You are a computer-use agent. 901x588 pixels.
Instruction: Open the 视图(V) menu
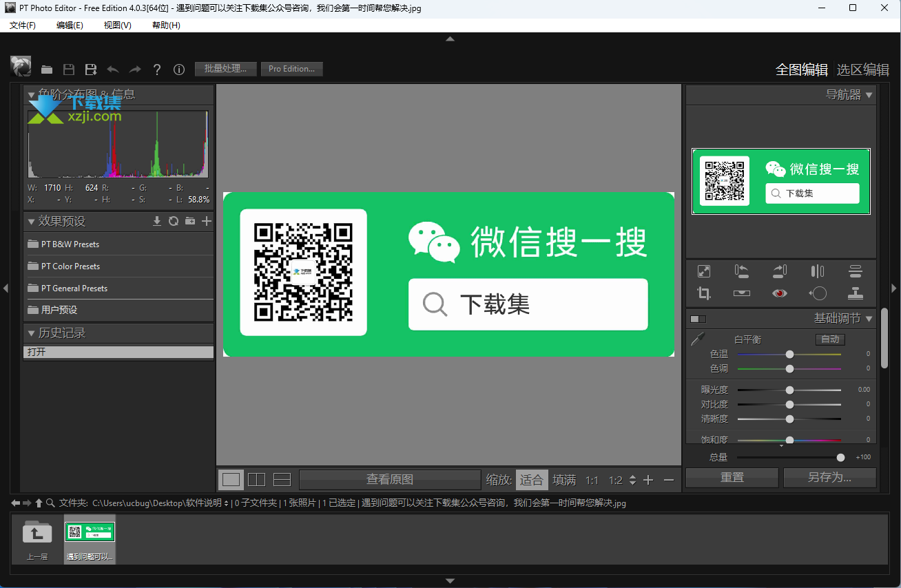coord(117,25)
